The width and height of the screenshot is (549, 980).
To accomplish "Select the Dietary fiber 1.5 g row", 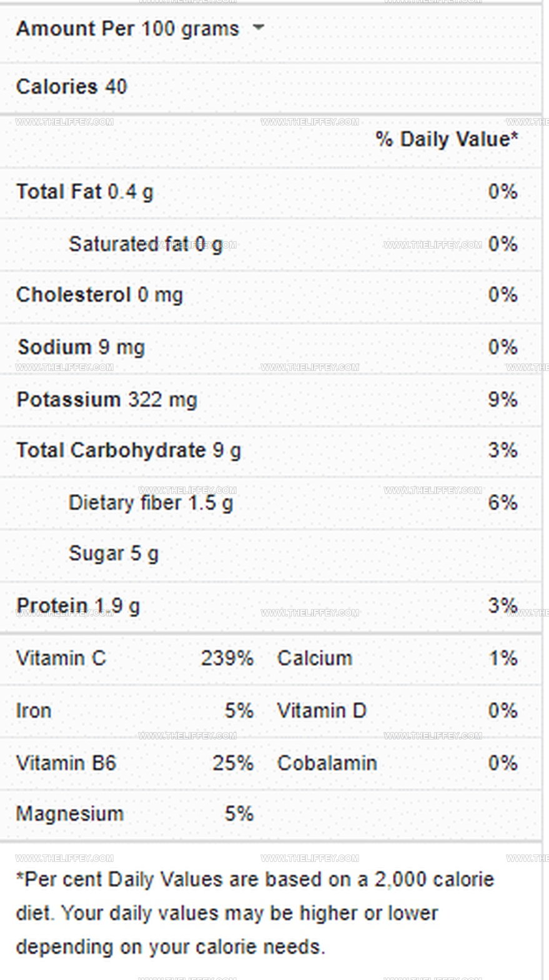I will tap(270, 503).
